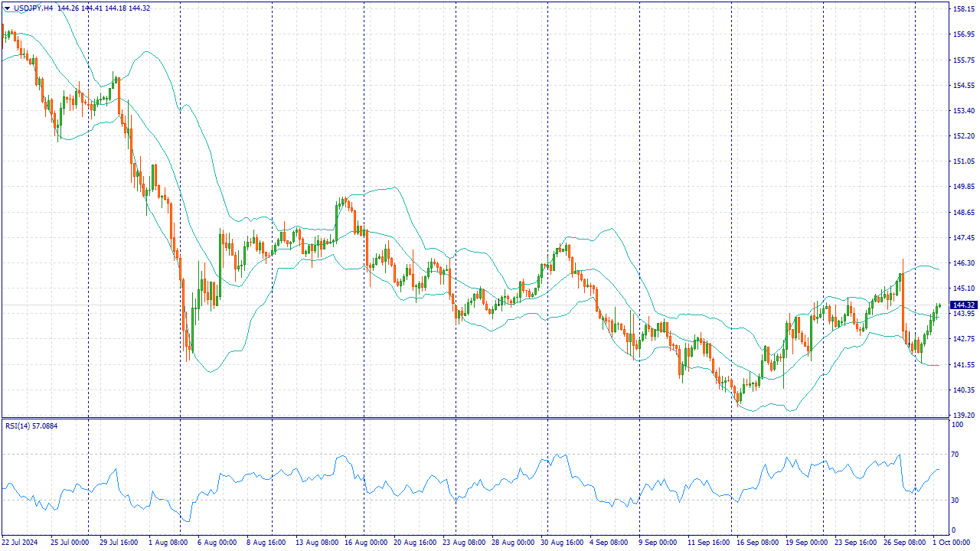Click the 19 Sep 00:00 time label
Image resolution: width=980 pixels, height=551 pixels.
[x=807, y=542]
